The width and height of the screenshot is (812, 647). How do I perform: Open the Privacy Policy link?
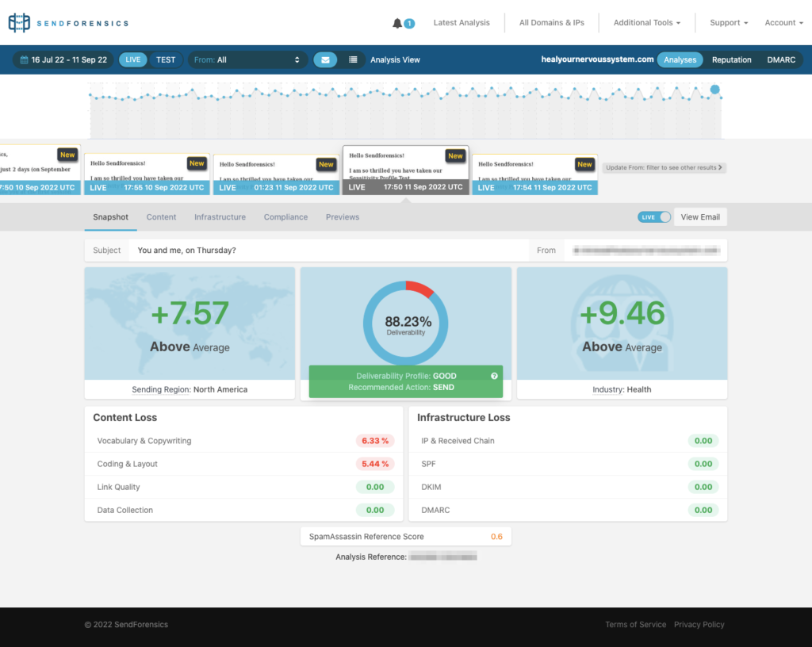coord(699,624)
